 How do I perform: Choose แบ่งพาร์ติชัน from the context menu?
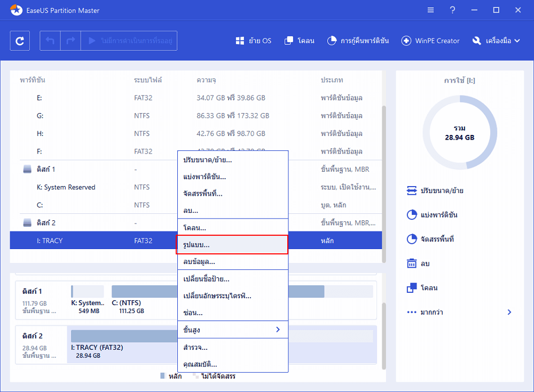[x=233, y=177]
